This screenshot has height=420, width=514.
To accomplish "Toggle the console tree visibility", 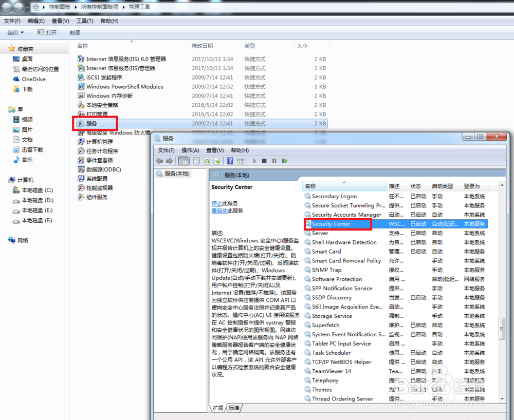I will 183,161.
